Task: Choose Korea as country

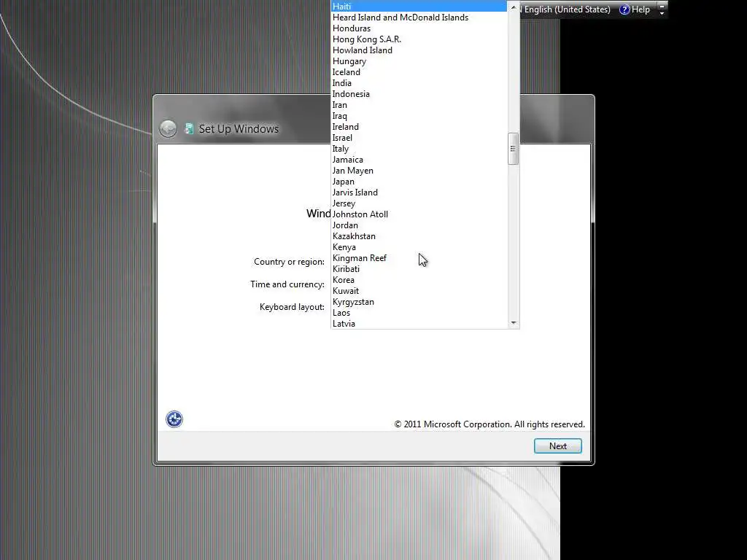Action: pyautogui.click(x=419, y=280)
